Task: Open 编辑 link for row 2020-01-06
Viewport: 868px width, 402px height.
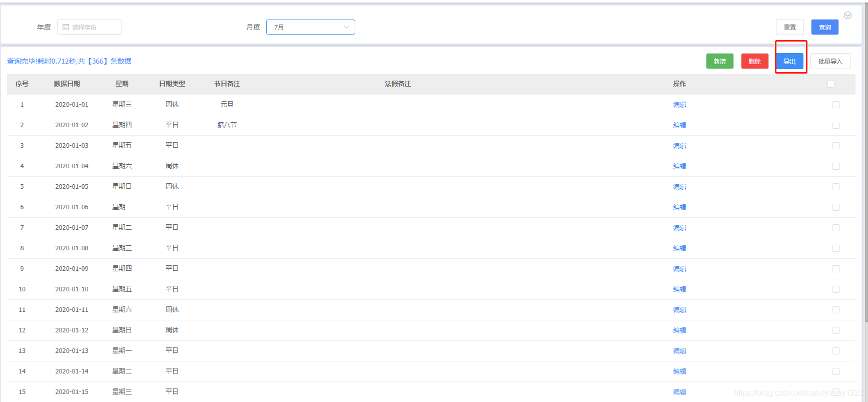Action: pyautogui.click(x=679, y=207)
